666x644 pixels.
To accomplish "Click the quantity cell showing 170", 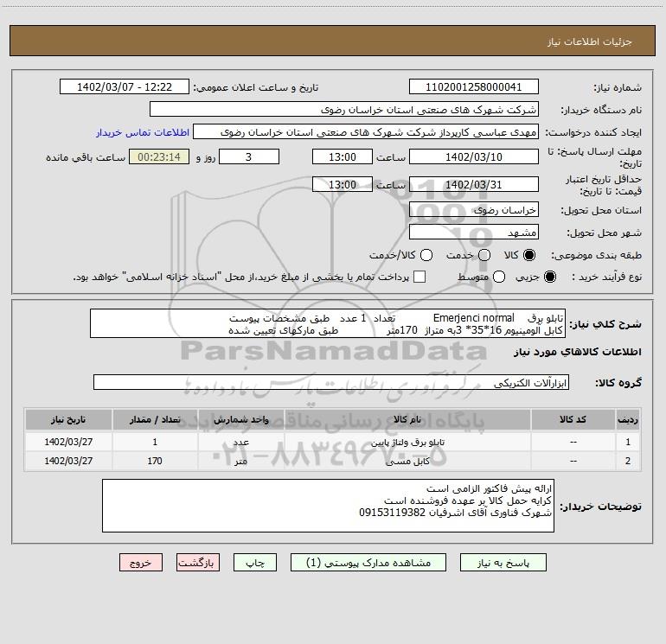I will [155, 461].
